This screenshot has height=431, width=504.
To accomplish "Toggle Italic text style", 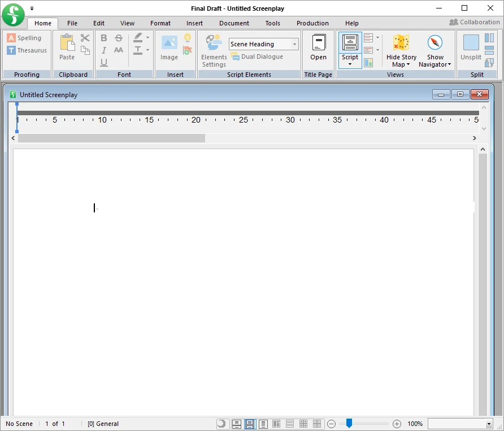I will pos(103,50).
